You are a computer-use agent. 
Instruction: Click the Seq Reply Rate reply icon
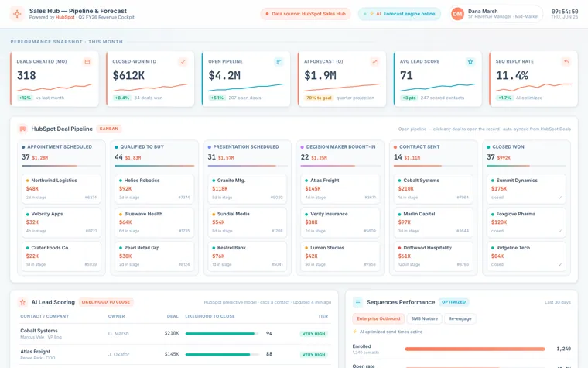(566, 61)
